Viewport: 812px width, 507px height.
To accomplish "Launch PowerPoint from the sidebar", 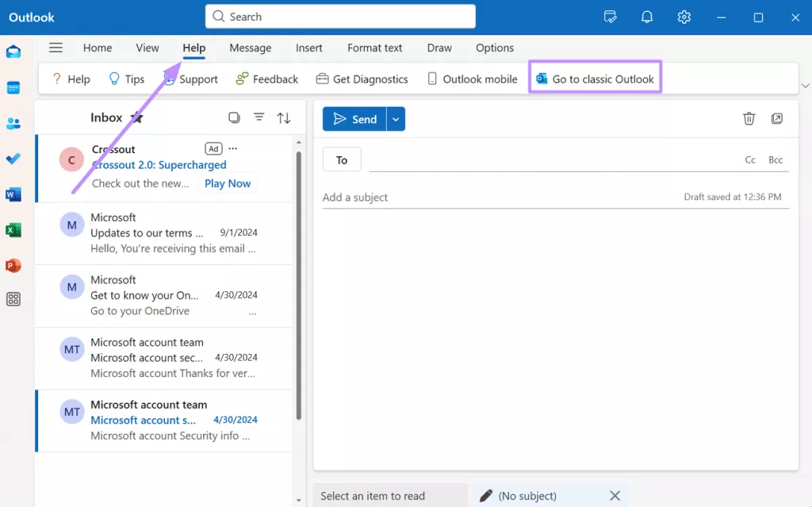I will point(13,266).
